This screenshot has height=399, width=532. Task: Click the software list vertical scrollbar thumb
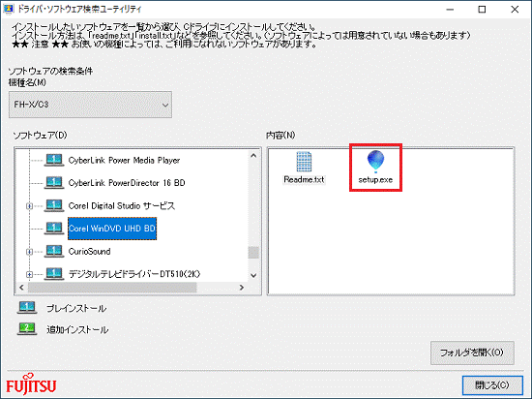(253, 253)
